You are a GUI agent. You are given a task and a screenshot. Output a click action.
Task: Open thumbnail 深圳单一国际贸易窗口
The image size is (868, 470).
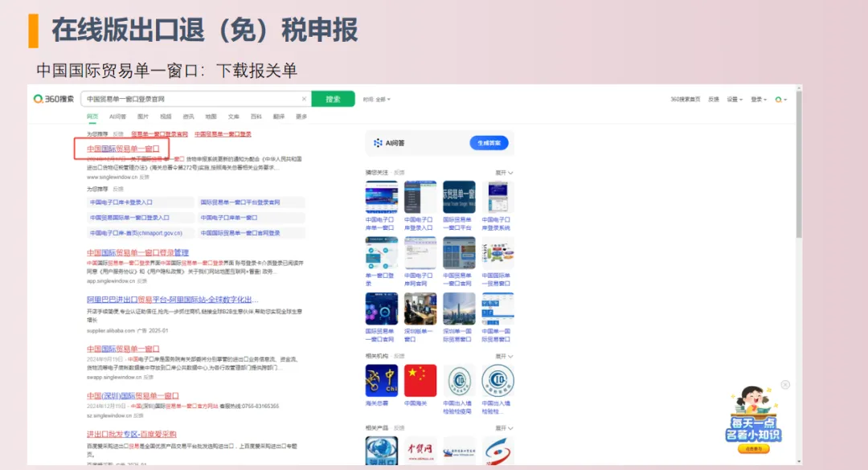coord(459,309)
